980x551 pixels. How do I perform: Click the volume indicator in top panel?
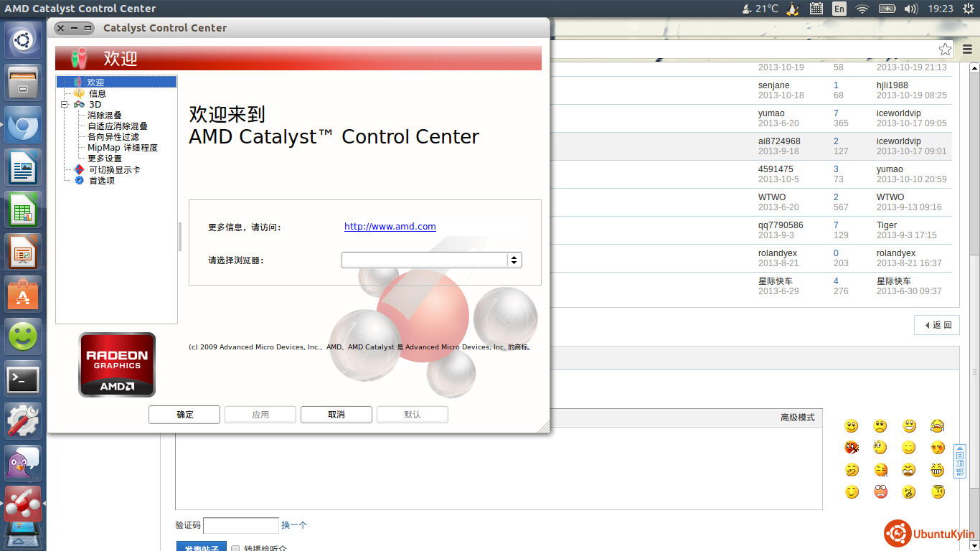[910, 9]
